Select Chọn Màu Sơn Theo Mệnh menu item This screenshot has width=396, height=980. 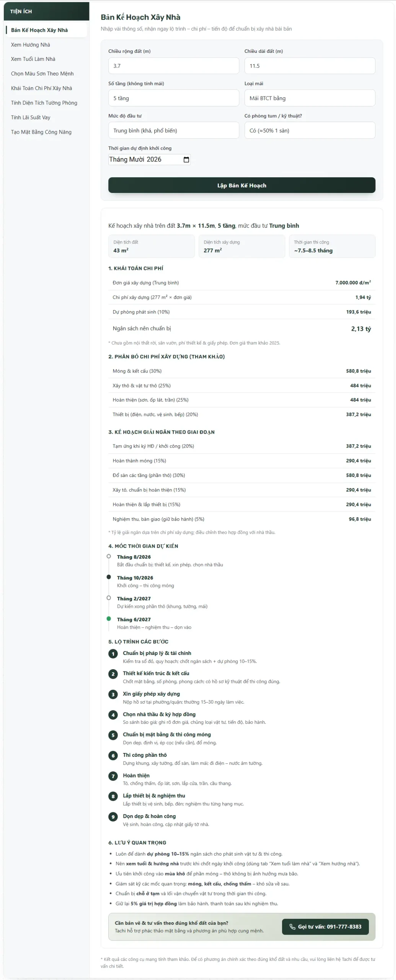tap(42, 73)
